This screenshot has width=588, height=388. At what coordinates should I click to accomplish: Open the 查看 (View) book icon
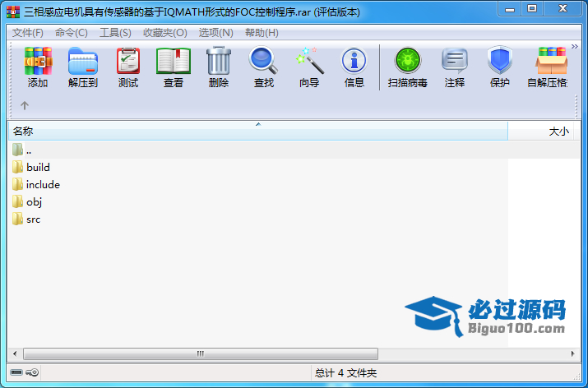[174, 61]
